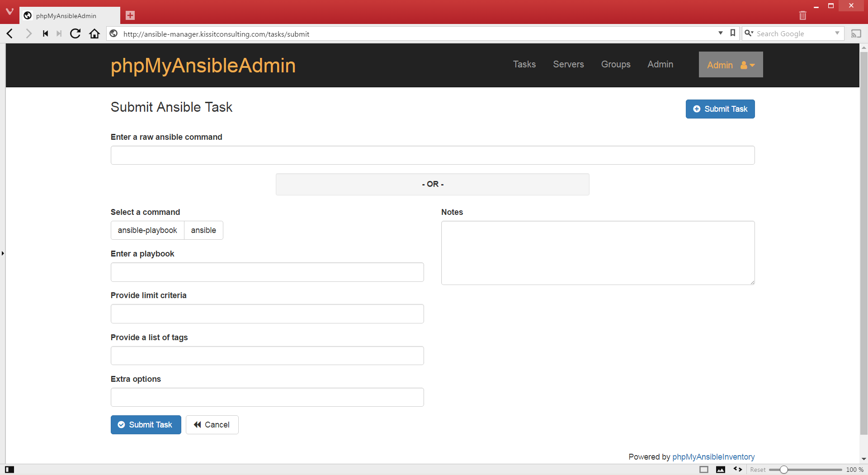Bookmark this page icon
Viewport: 868px width, 475px height.
click(733, 33)
